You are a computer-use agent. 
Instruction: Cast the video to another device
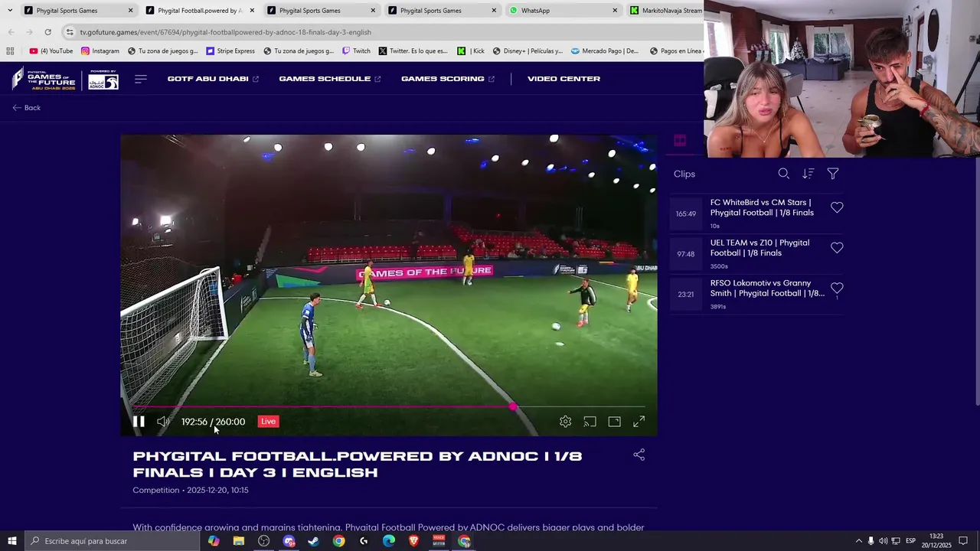[x=590, y=422]
